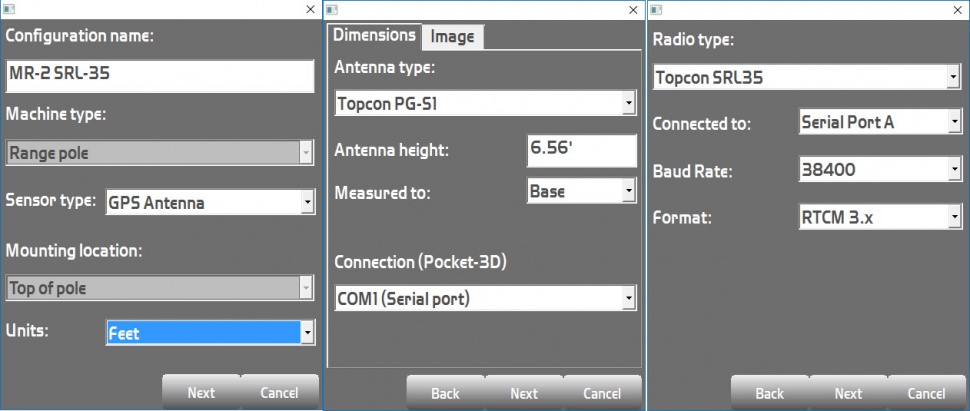This screenshot has height=411, width=970.
Task: Click the Configuration name text field
Action: tap(160, 77)
